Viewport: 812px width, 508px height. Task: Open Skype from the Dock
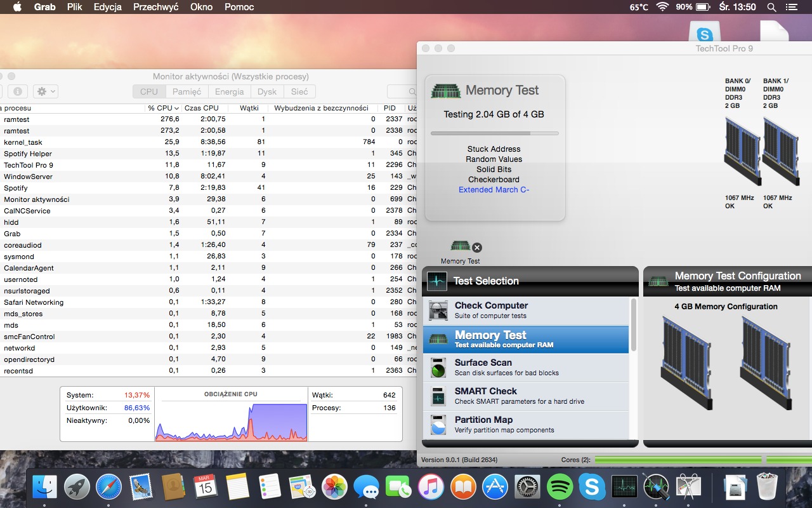pos(592,487)
